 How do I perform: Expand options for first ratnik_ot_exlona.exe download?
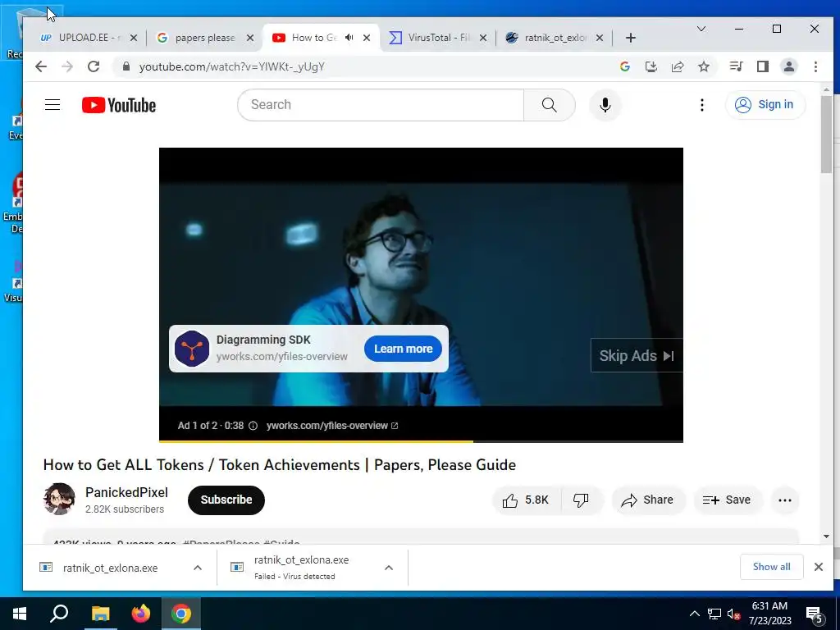point(198,568)
